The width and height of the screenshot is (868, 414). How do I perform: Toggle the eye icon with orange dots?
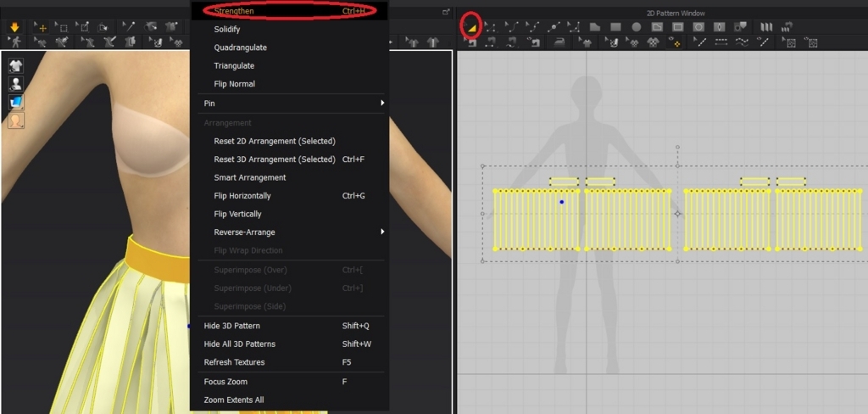(674, 42)
